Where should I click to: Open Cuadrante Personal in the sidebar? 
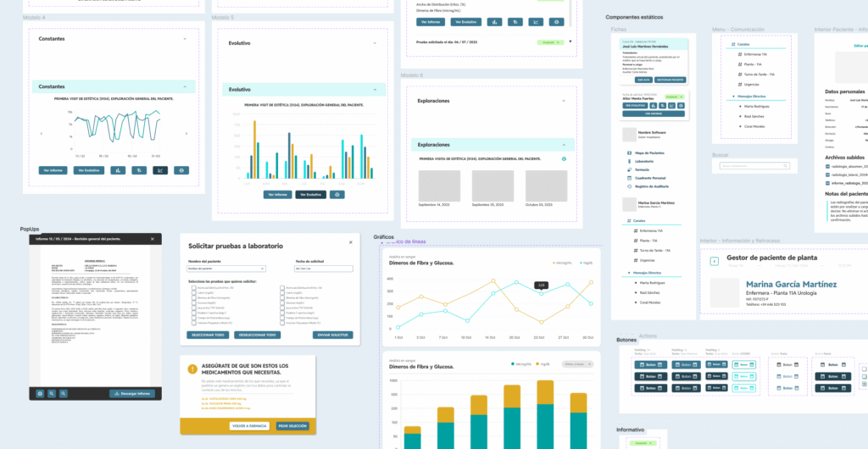tap(647, 178)
